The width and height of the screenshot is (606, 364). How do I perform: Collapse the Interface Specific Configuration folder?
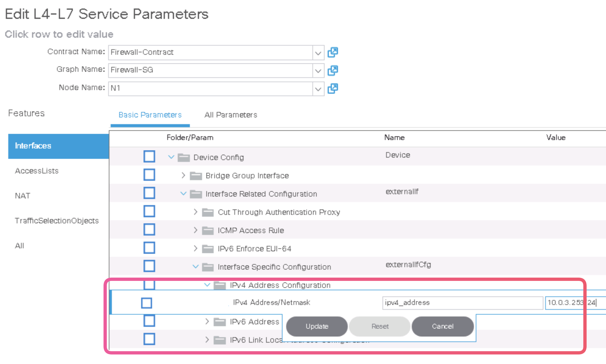pyautogui.click(x=196, y=266)
